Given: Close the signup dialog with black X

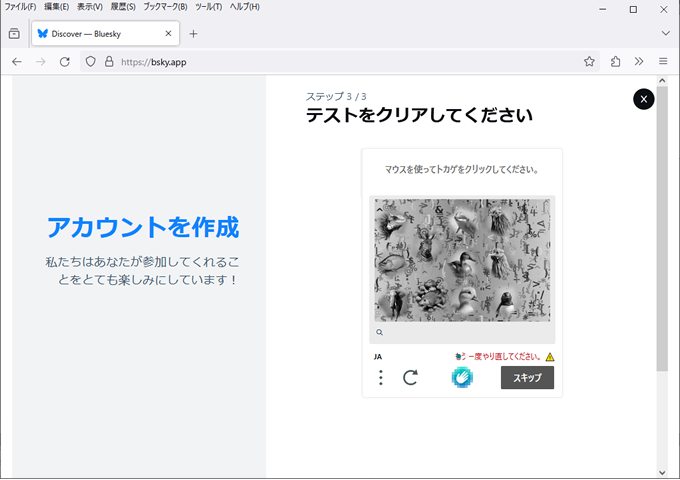Looking at the screenshot, I should tap(644, 99).
